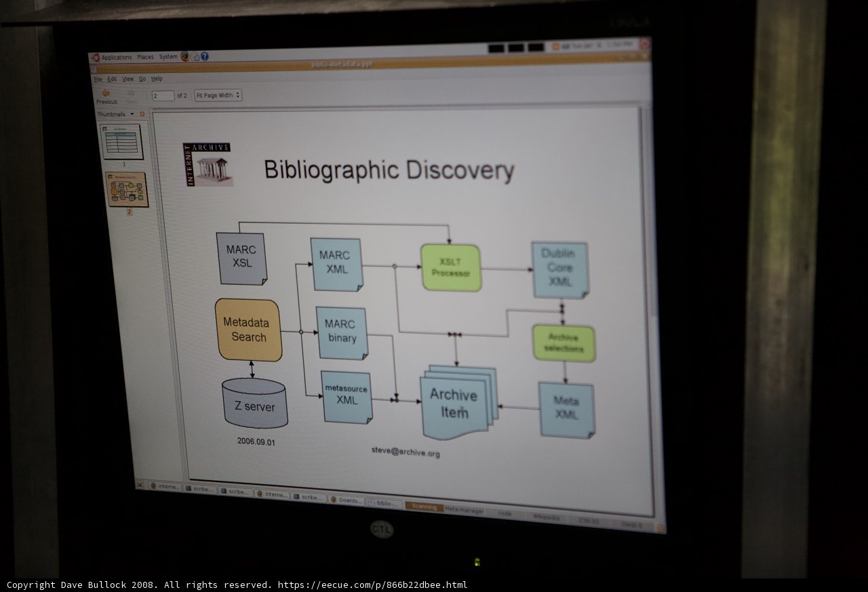The height and width of the screenshot is (592, 868).
Task: Click the show desktop icon in the bottom panel
Action: [140, 484]
